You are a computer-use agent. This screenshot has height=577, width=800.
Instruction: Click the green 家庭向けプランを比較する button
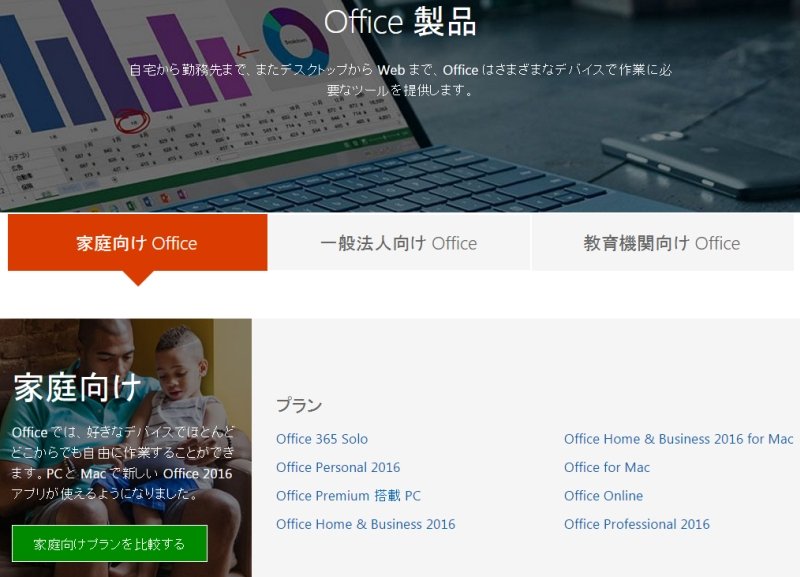(110, 544)
